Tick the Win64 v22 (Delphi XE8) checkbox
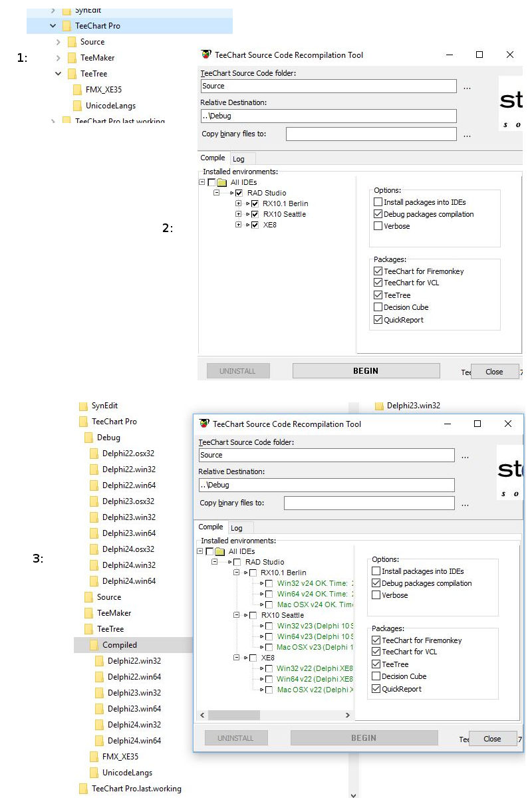The image size is (532, 798). (x=269, y=680)
